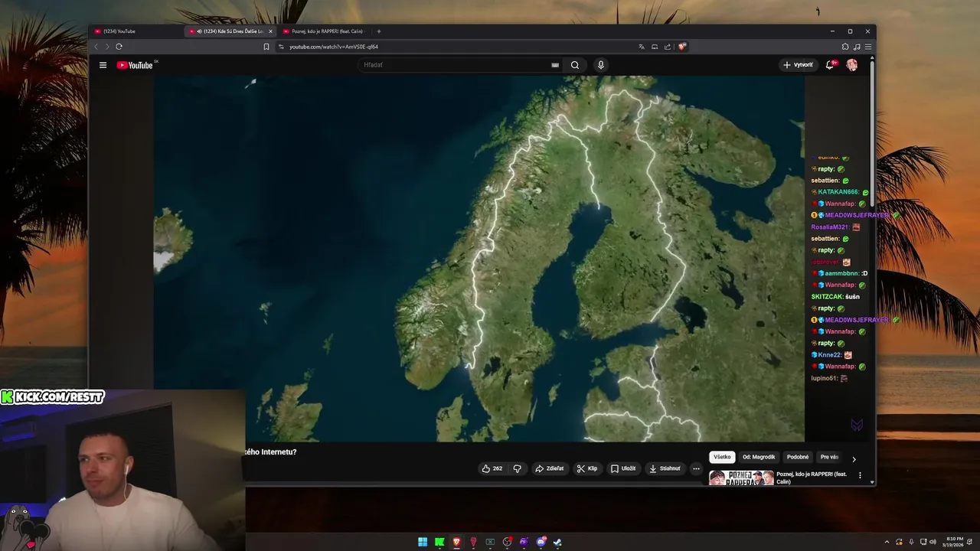Reload the current page

(x=119, y=47)
